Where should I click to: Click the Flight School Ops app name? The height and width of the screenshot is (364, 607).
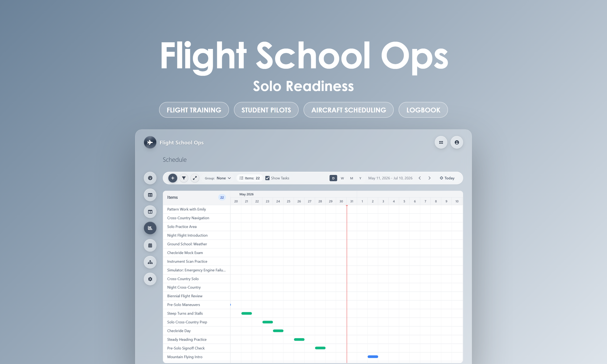tap(182, 142)
